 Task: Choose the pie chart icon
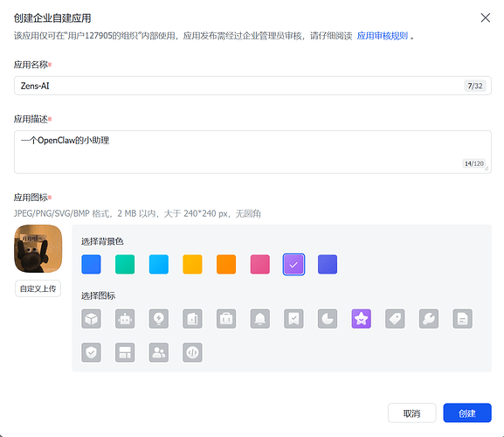coord(328,319)
